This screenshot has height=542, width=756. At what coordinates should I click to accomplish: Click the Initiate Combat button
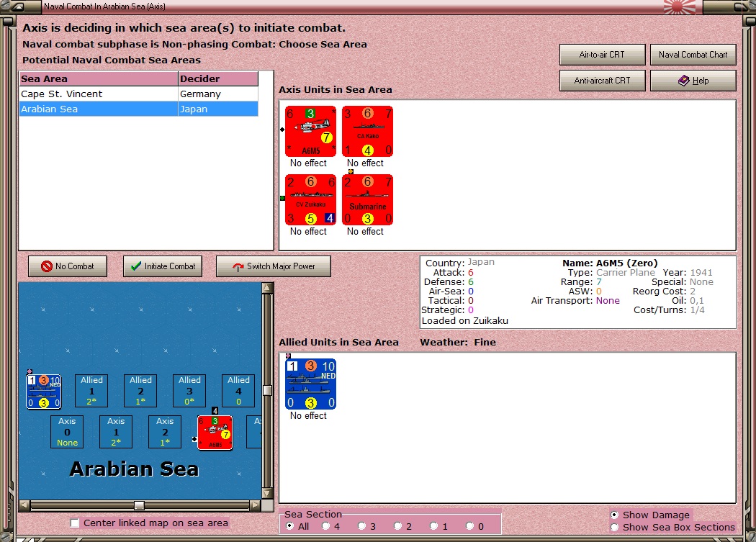point(163,266)
